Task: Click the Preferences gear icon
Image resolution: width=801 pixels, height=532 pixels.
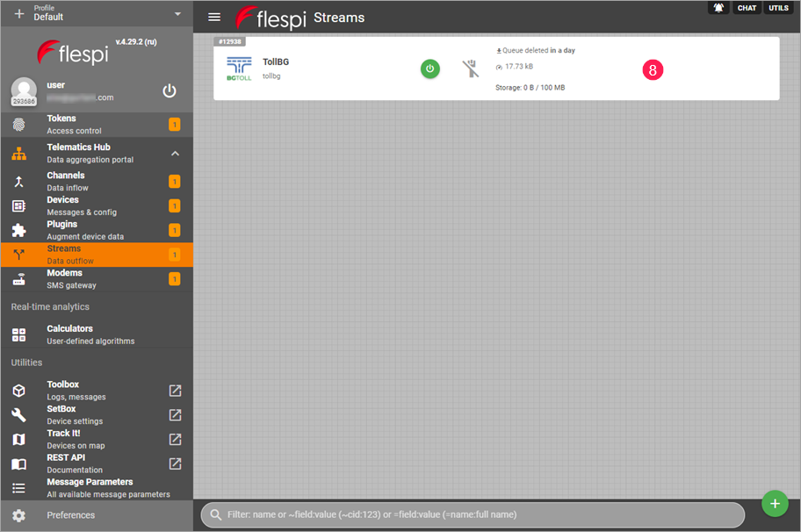Action: pyautogui.click(x=19, y=515)
